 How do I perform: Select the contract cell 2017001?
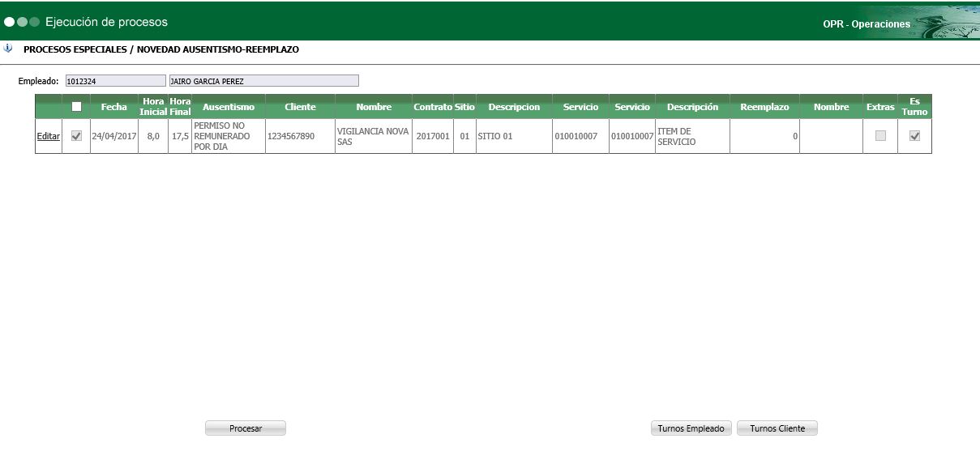(x=433, y=136)
